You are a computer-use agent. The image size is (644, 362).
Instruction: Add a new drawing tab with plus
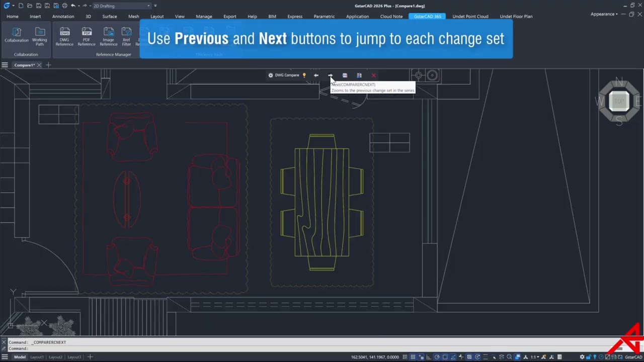click(x=48, y=65)
